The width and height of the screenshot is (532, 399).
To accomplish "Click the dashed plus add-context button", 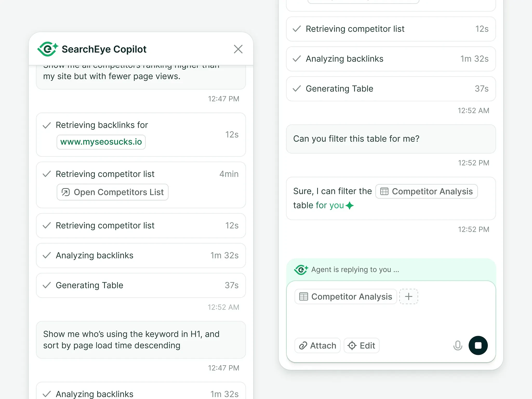I will (x=408, y=296).
